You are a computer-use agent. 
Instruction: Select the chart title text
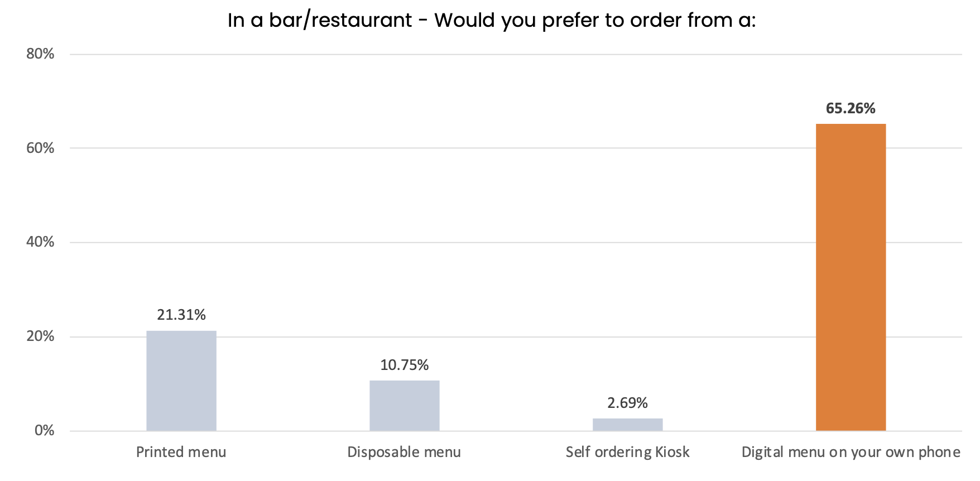tap(492, 21)
